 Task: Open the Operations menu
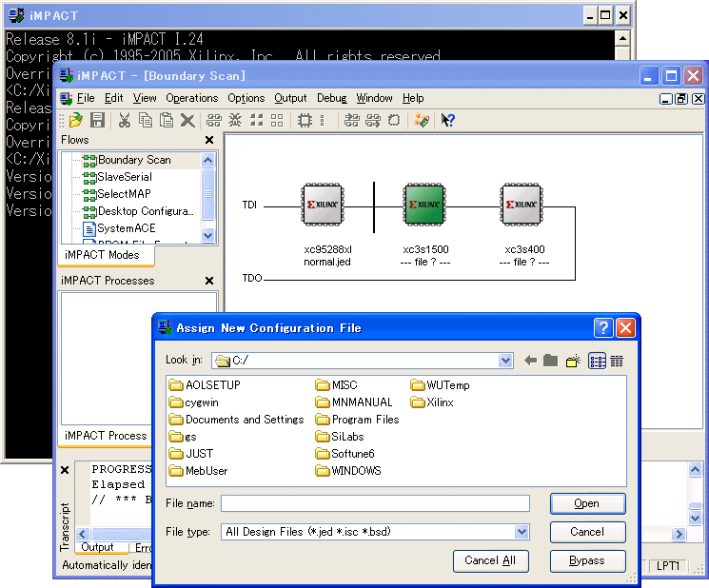pyautogui.click(x=191, y=98)
